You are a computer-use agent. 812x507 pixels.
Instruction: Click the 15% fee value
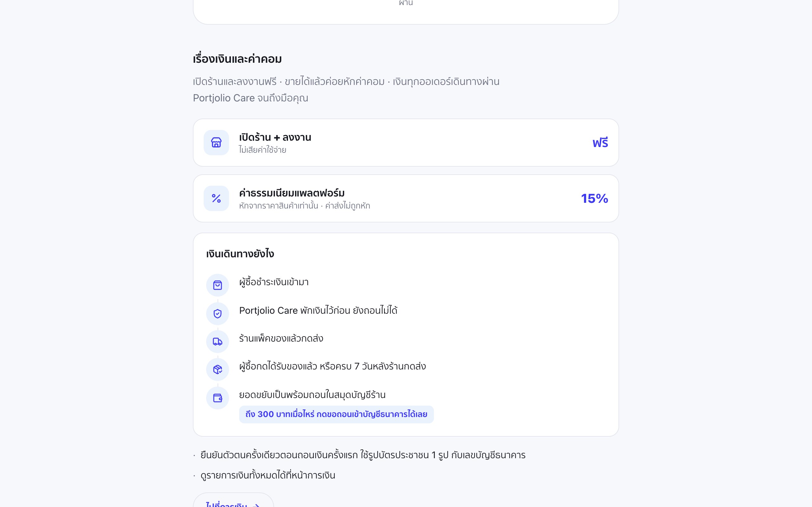tap(595, 198)
